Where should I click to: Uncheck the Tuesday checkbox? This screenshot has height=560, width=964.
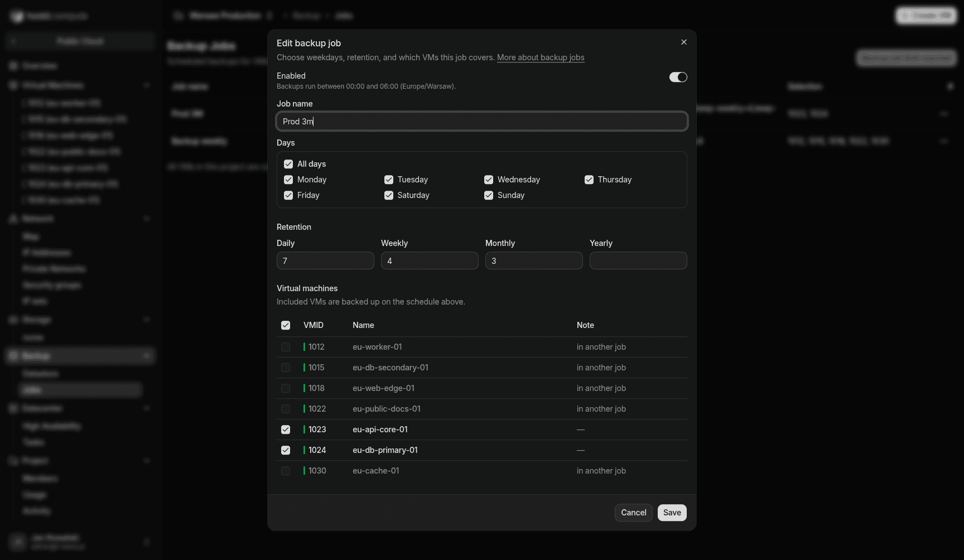click(389, 180)
